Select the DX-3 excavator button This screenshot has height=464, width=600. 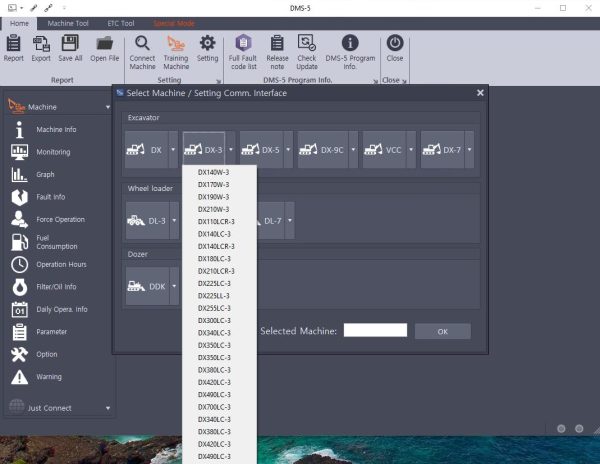(204, 150)
